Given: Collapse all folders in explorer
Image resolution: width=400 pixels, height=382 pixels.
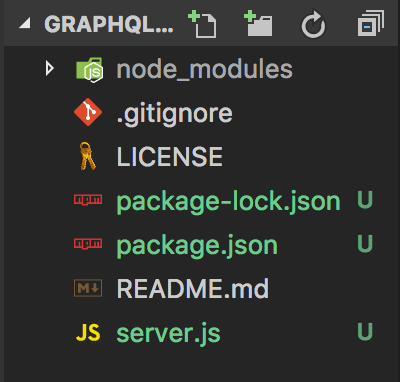Looking at the screenshot, I should [370, 23].
